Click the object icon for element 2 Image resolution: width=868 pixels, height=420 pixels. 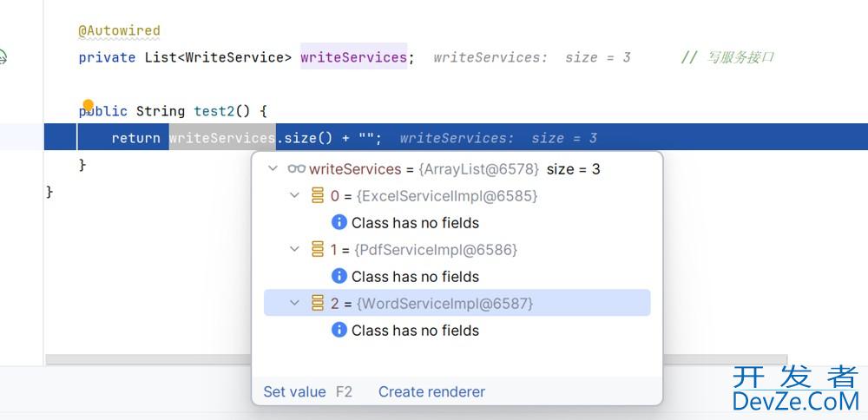click(x=318, y=304)
